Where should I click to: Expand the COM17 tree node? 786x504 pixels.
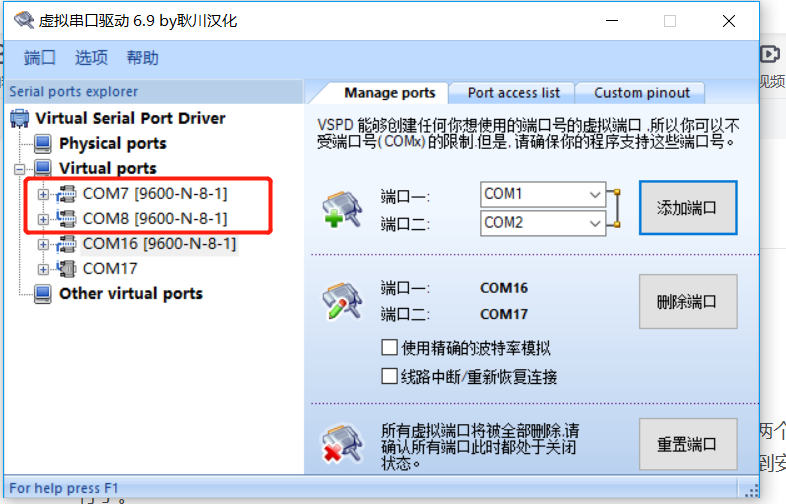click(x=43, y=269)
